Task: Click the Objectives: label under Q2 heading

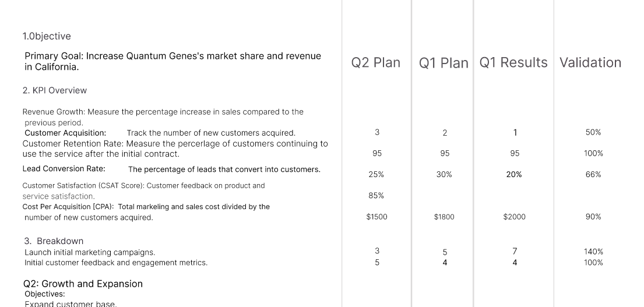Action: tap(45, 294)
